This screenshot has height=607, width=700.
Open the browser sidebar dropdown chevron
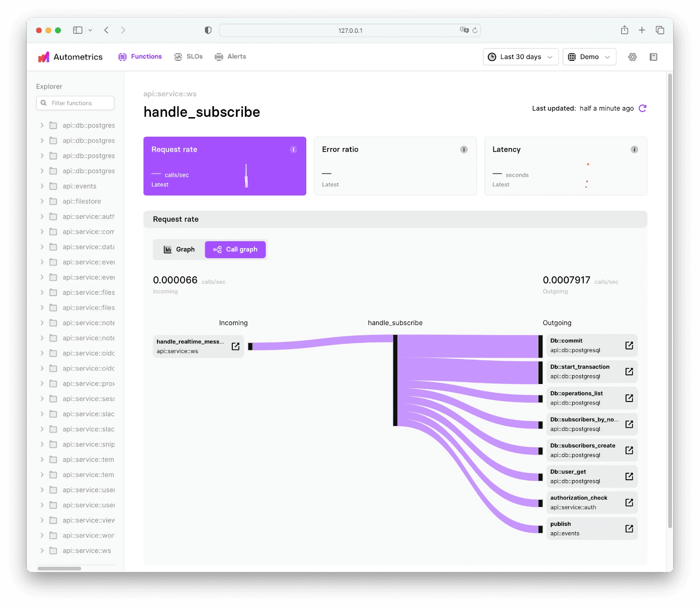[x=90, y=30]
